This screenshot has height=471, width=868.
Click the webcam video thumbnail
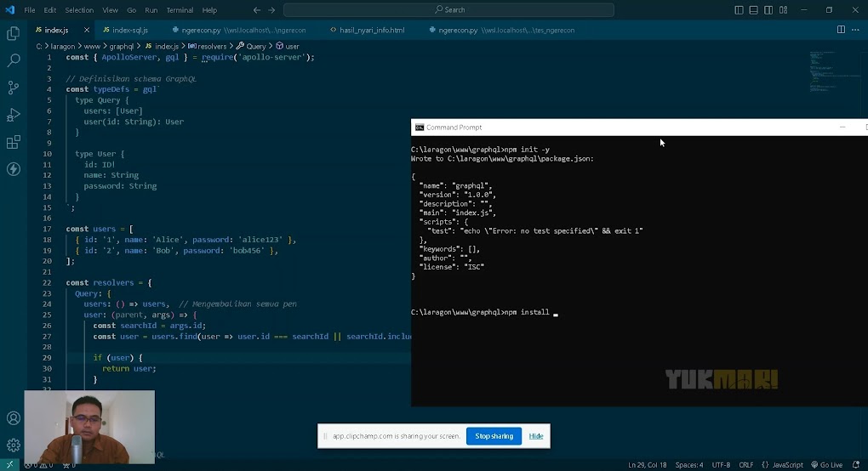coord(89,427)
